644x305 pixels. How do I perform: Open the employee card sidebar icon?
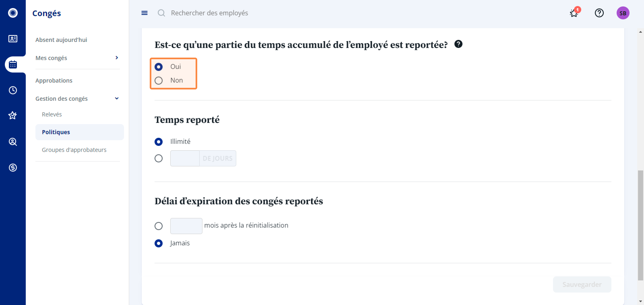[x=13, y=38]
